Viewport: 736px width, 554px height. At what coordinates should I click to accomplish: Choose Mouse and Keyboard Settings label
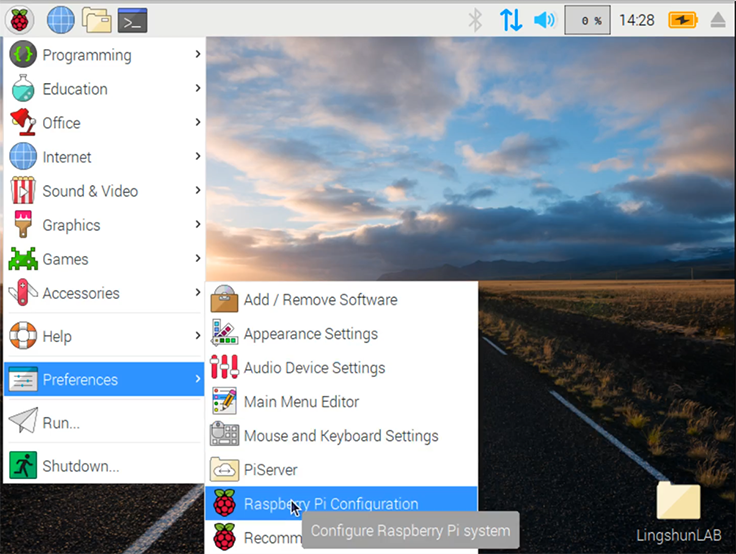pos(341,436)
